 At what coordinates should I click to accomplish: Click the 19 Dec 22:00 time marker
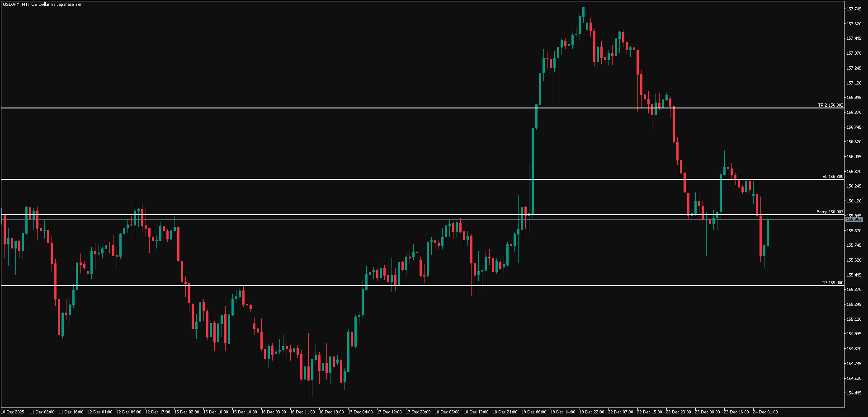pyautogui.click(x=591, y=412)
